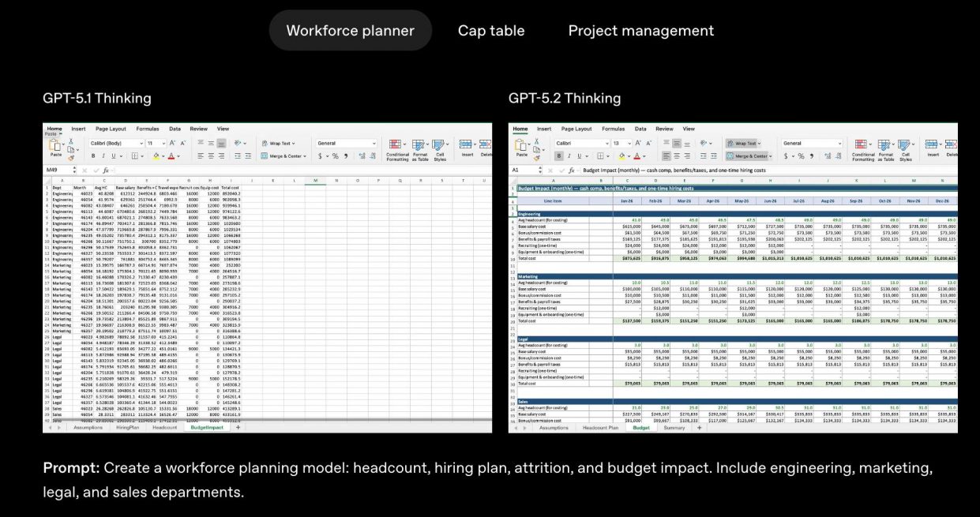Click Cell Styles icon in GPT-5.1 spreadsheet
This screenshot has width=980, height=517.
[x=438, y=144]
